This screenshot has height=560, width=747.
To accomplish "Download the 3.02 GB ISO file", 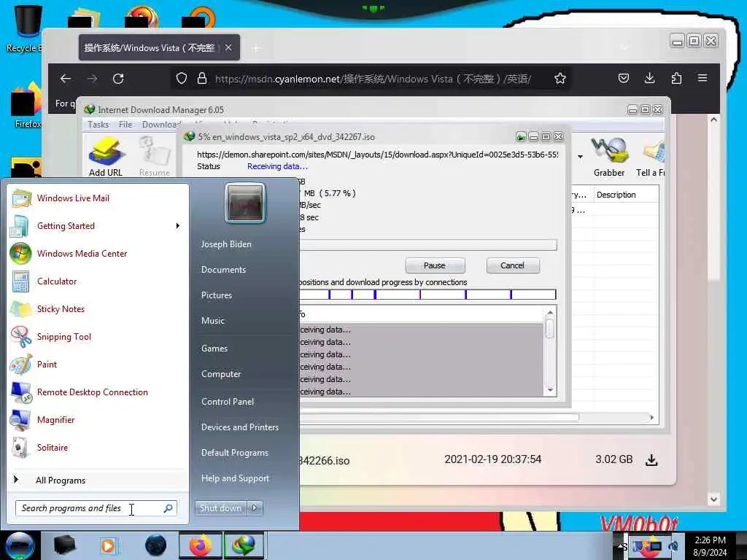I will pyautogui.click(x=651, y=460).
